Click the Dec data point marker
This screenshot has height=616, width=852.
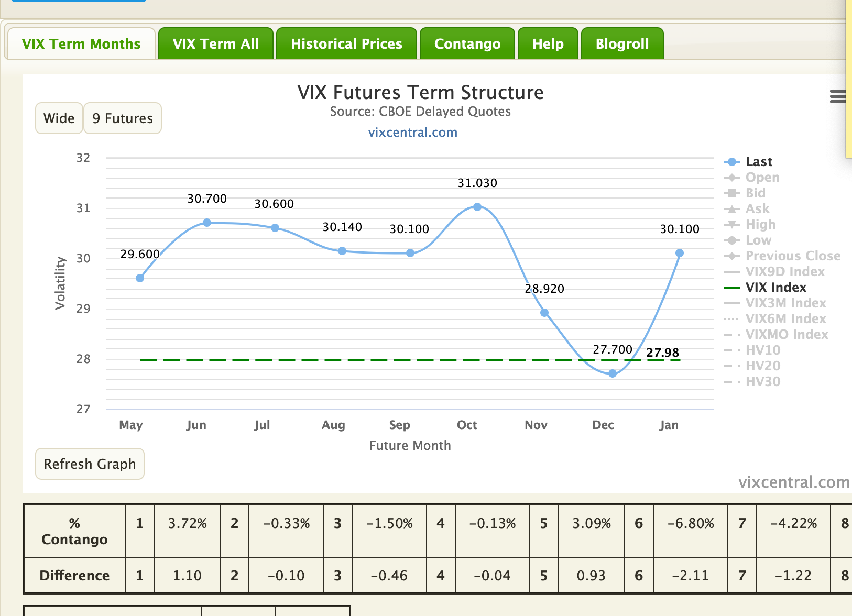pos(613,373)
